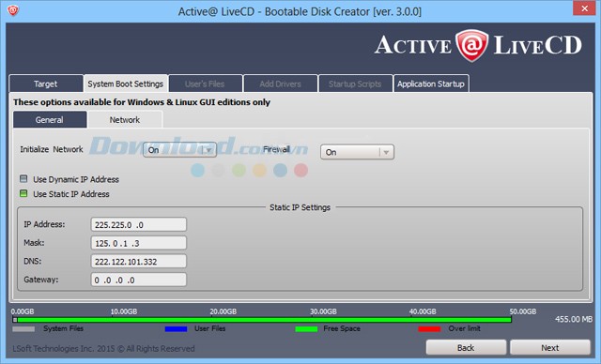Select the Network sub-tab

point(125,120)
